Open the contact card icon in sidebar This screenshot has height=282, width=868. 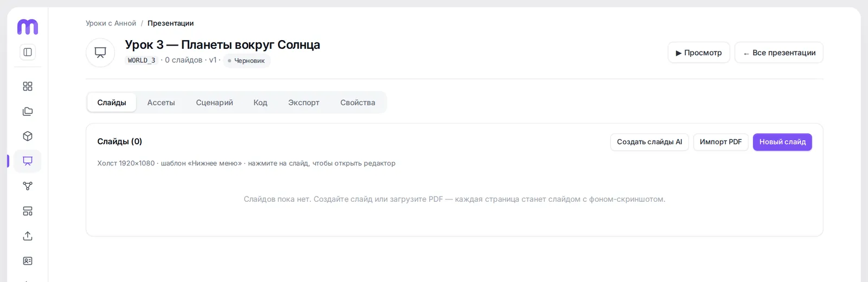[28, 261]
